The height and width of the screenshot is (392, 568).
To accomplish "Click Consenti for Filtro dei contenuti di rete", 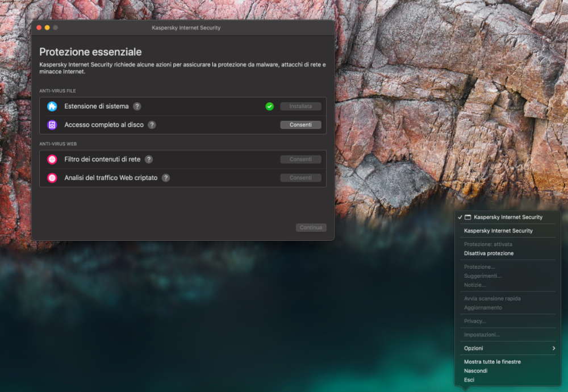I will 300,160.
